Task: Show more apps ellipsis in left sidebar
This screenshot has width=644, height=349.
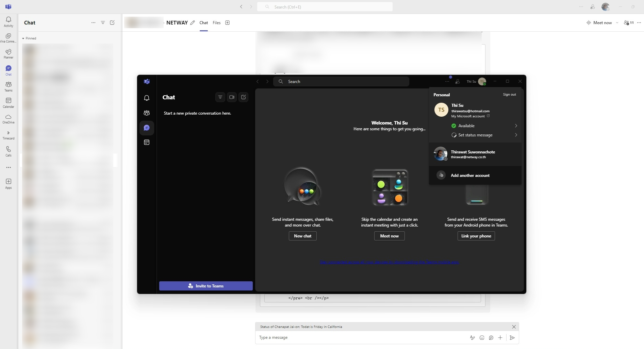Action: coord(9,167)
